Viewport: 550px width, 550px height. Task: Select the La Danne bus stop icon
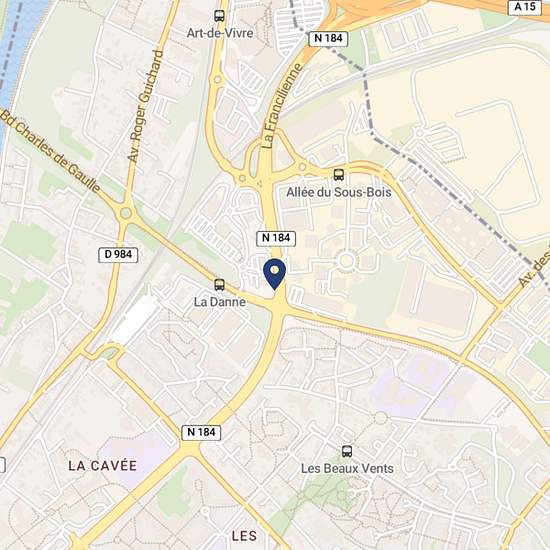[x=220, y=284]
